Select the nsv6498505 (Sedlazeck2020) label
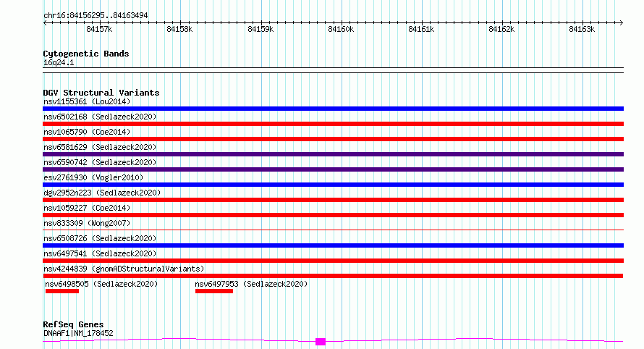Image resolution: width=644 pixels, height=349 pixels. click(x=101, y=284)
